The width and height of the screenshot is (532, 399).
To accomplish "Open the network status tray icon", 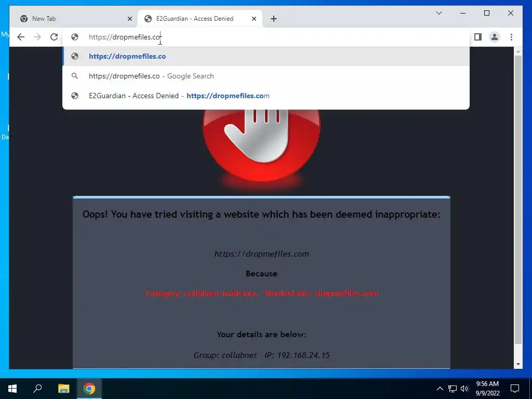I will (453, 389).
